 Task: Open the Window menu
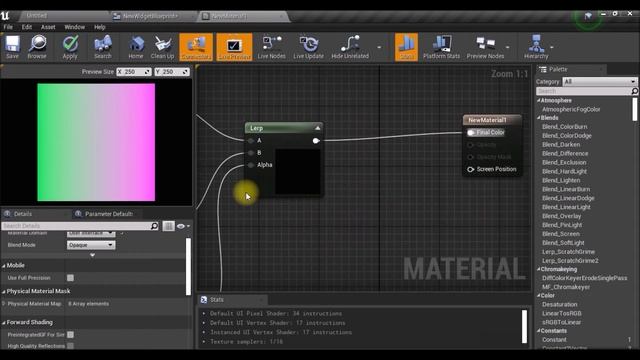pos(75,27)
